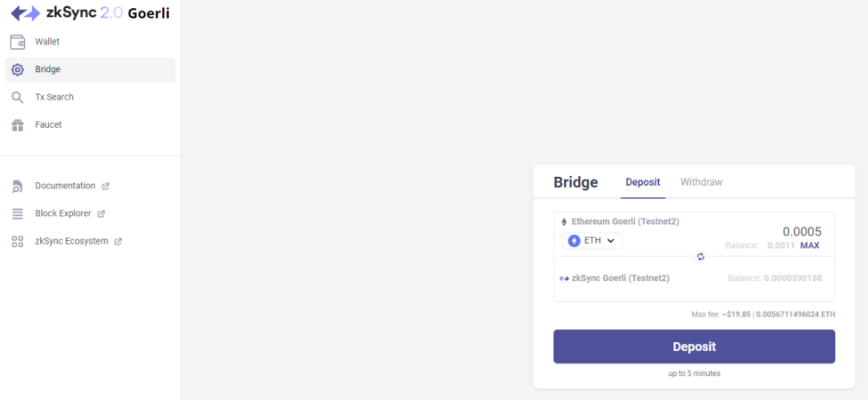This screenshot has height=400, width=868.
Task: Click the external link icon beside Block Explorer
Action: point(101,214)
